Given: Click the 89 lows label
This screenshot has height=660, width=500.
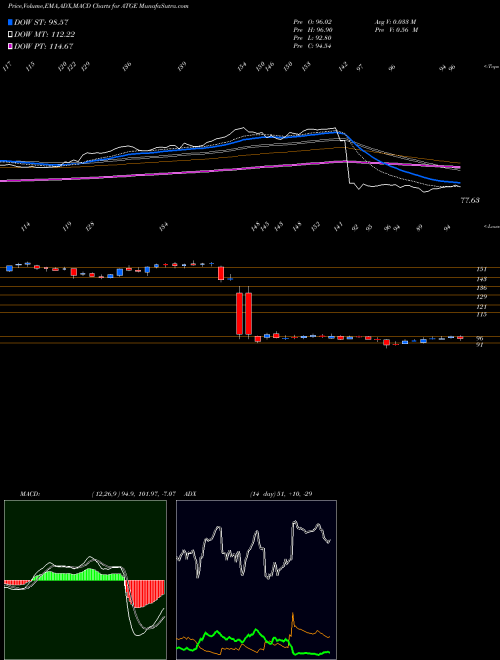Looking at the screenshot, I should click(x=420, y=227).
